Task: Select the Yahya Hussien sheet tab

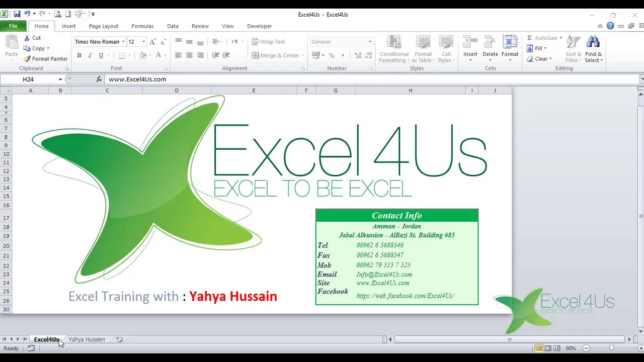Action: tap(87, 339)
